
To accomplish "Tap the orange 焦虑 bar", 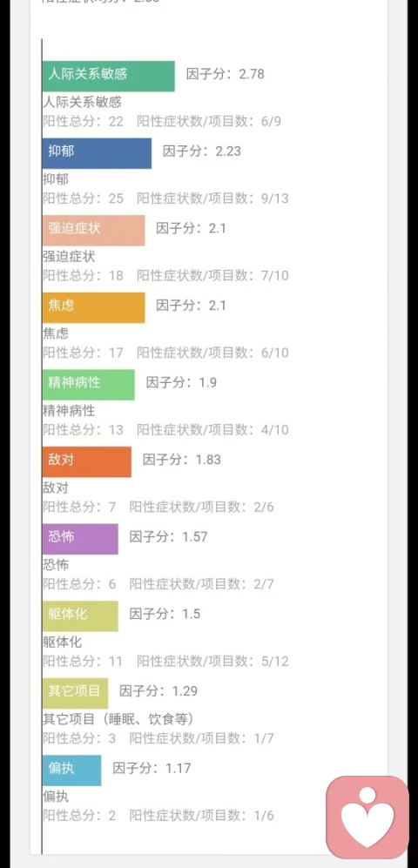I will point(93,308).
